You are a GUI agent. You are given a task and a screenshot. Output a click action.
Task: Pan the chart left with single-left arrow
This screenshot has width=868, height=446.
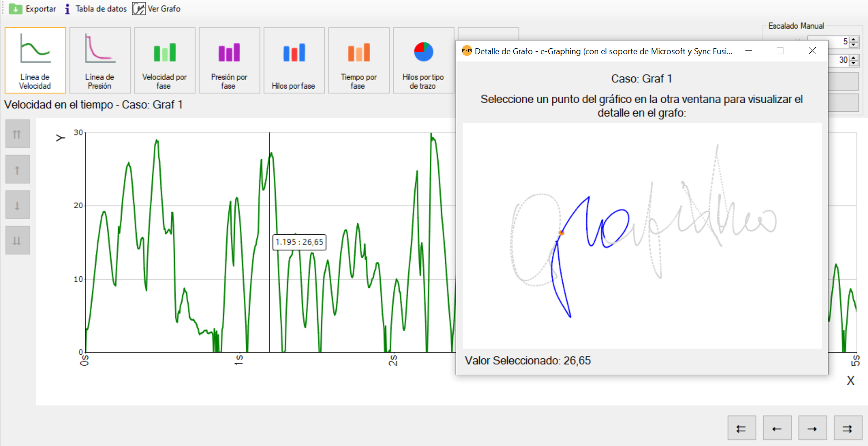coord(777,428)
